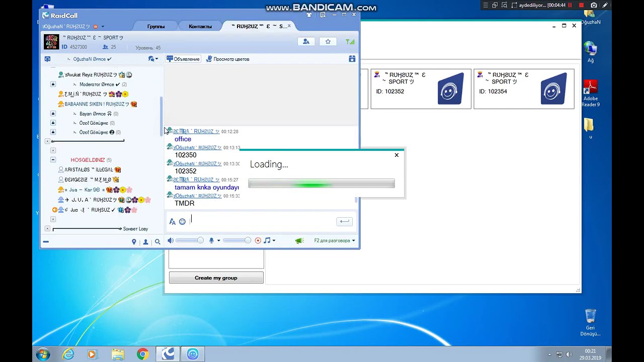
Task: Open music note dropdown arrow
Action: 273,240
